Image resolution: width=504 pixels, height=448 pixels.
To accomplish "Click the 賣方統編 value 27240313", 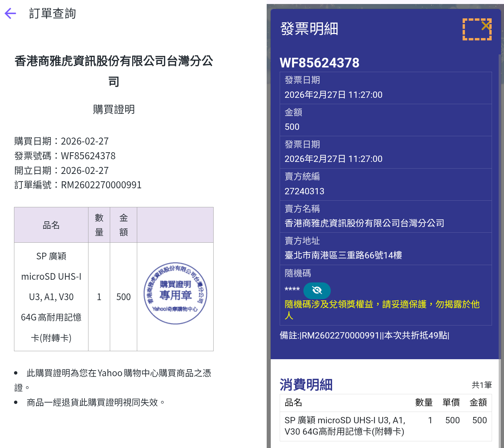I will (304, 191).
